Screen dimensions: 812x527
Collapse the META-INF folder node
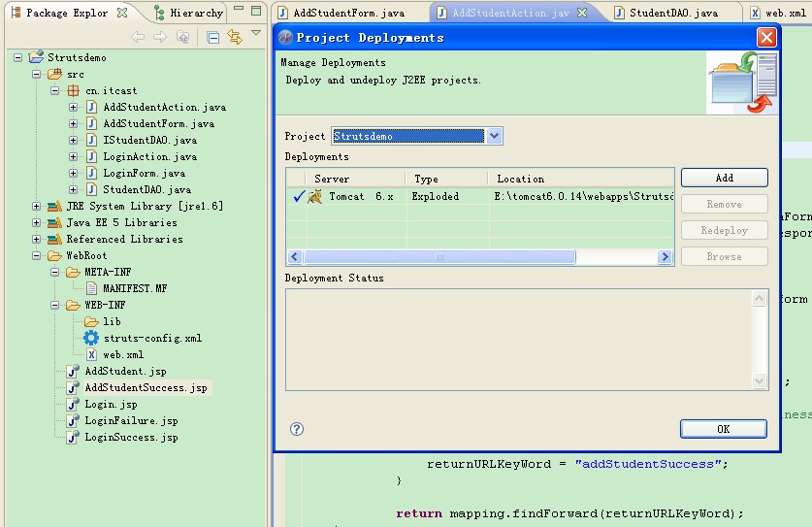click(55, 272)
